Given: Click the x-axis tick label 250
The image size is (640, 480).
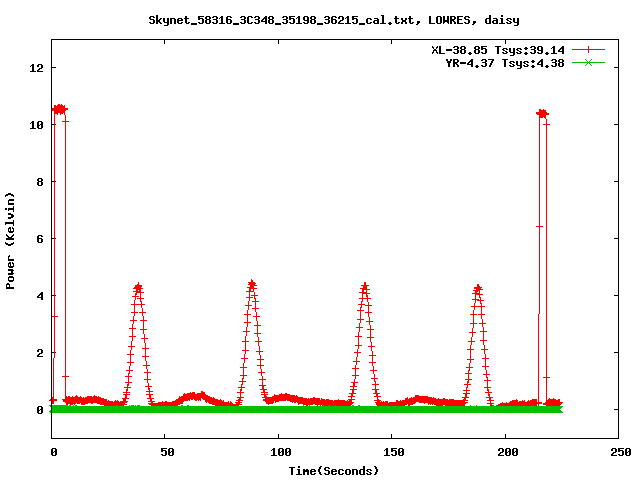Looking at the screenshot, I should tap(621, 452).
